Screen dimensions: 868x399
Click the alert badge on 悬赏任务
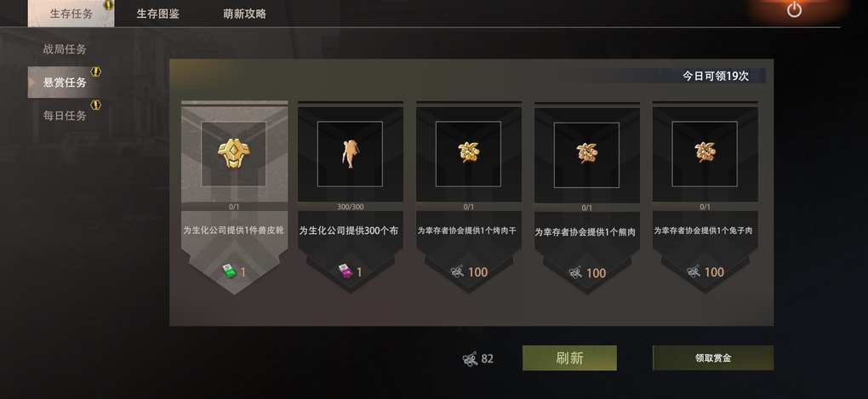pos(96,72)
